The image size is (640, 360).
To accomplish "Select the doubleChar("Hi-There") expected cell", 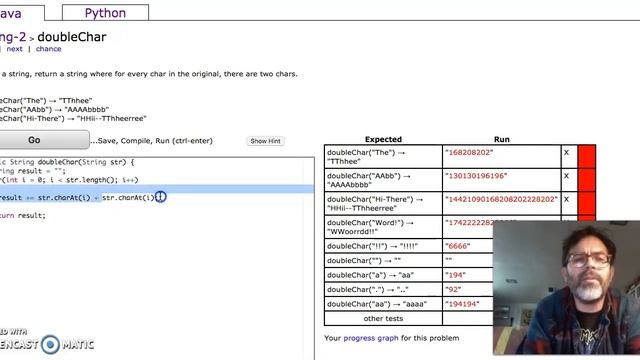I will point(383,203).
